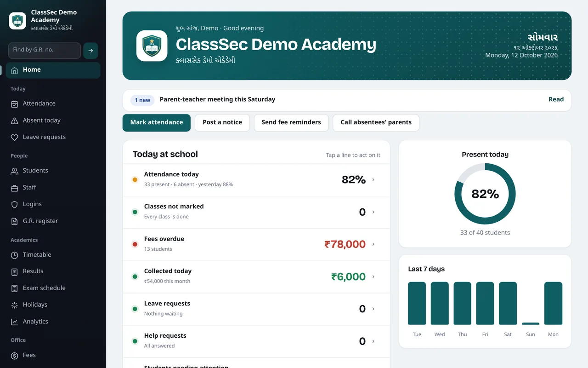Expand the Attendance today row chevron
This screenshot has width=588, height=368.
pos(373,180)
